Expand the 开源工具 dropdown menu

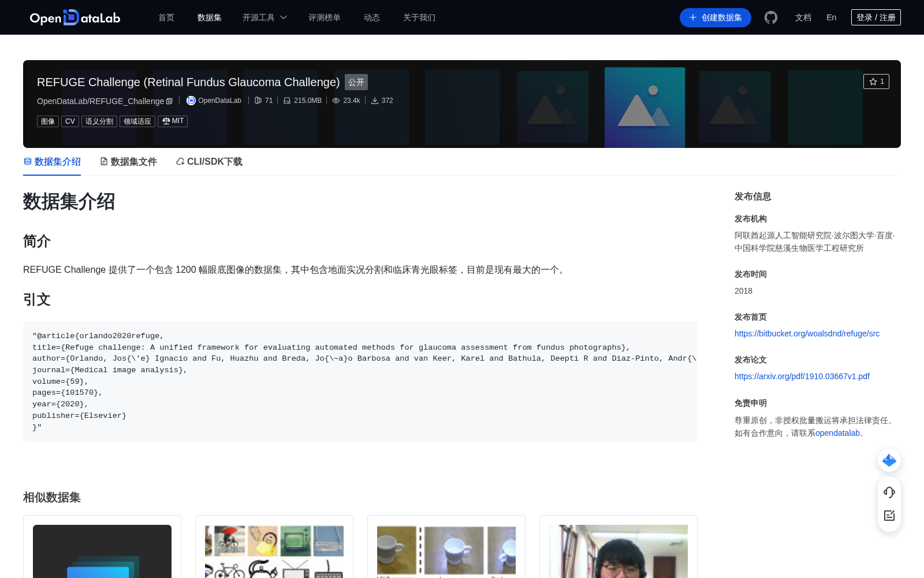tap(264, 17)
